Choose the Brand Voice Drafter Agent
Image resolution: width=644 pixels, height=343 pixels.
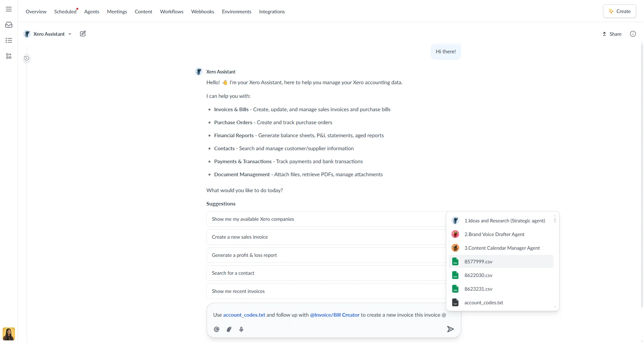tap(494, 234)
